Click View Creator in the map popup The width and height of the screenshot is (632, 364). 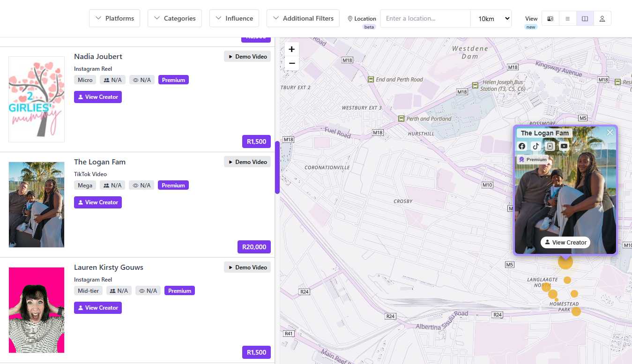[x=565, y=242]
